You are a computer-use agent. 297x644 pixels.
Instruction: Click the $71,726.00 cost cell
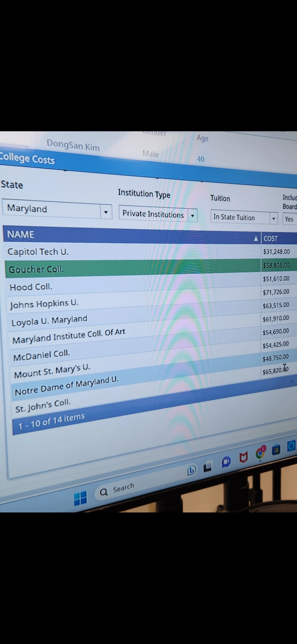(276, 292)
